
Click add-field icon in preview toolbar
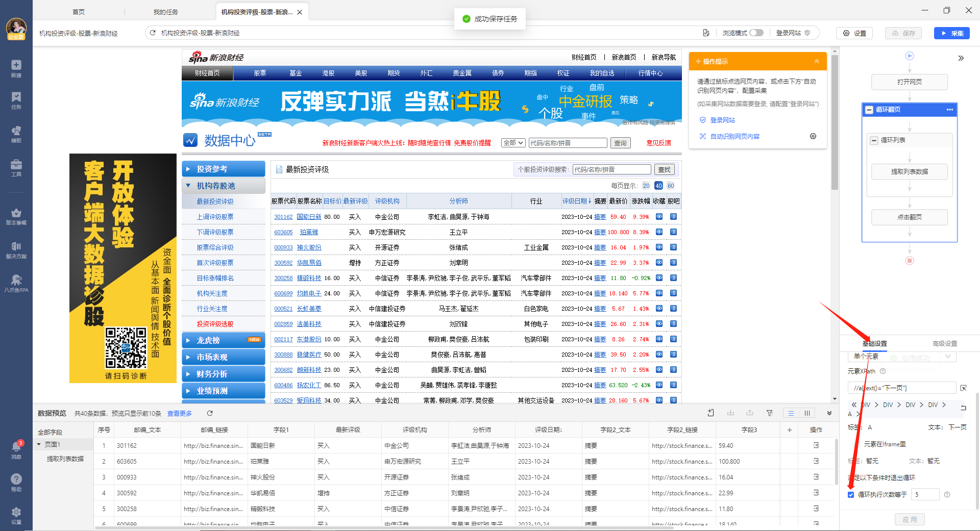710,413
